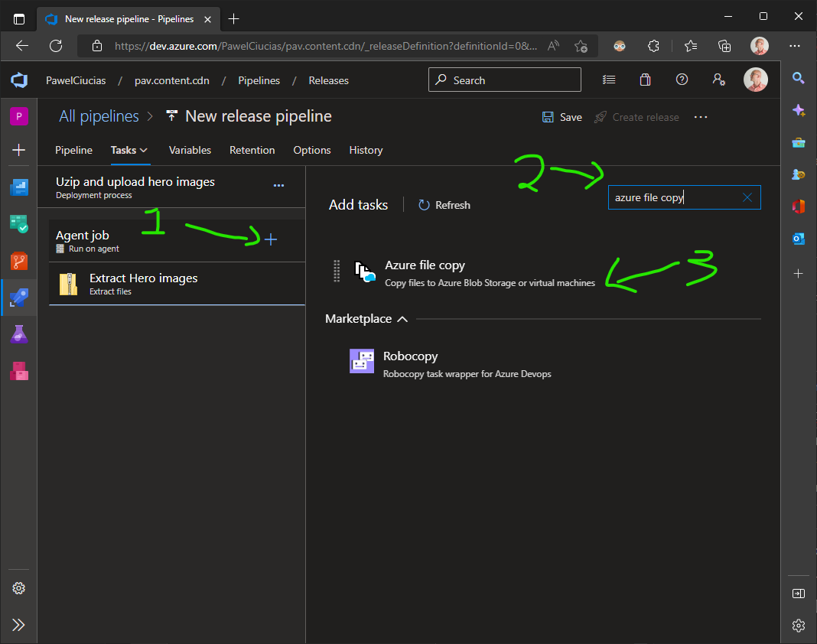Open Pipelines breadcrumb
This screenshot has height=644, width=817.
(259, 81)
